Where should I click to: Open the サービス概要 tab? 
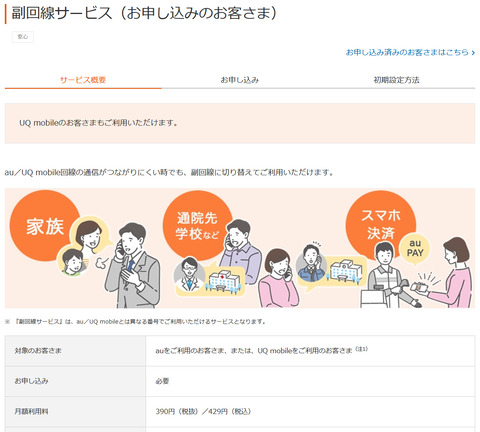83,80
